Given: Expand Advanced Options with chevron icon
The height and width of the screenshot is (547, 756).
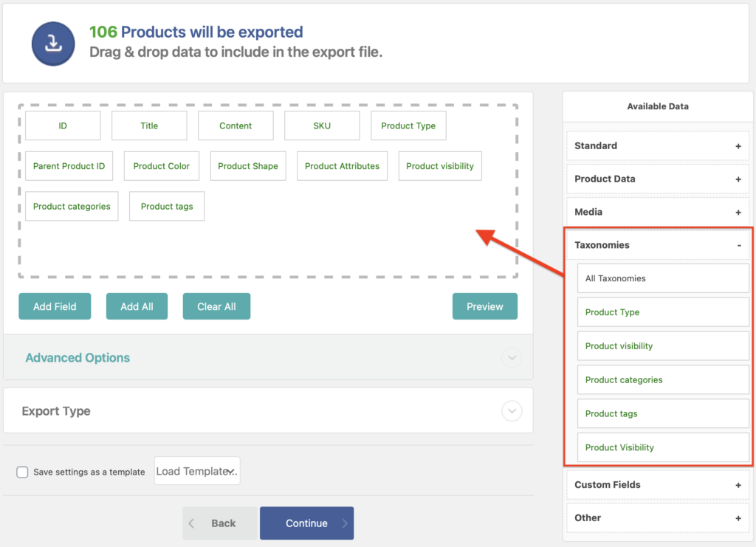Looking at the screenshot, I should 512,358.
